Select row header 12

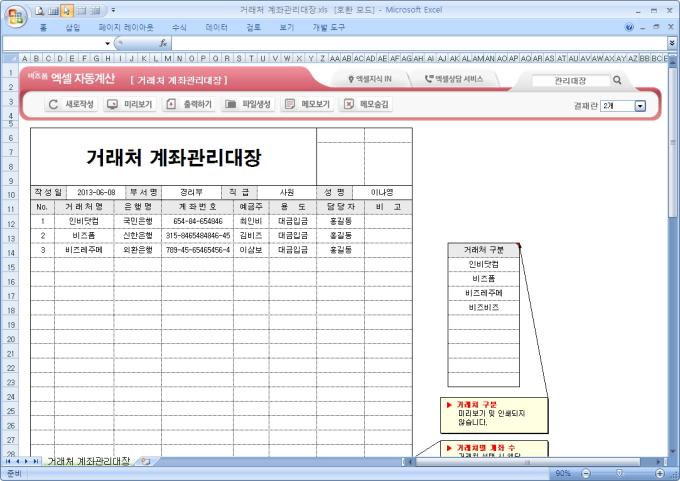[x=11, y=224]
